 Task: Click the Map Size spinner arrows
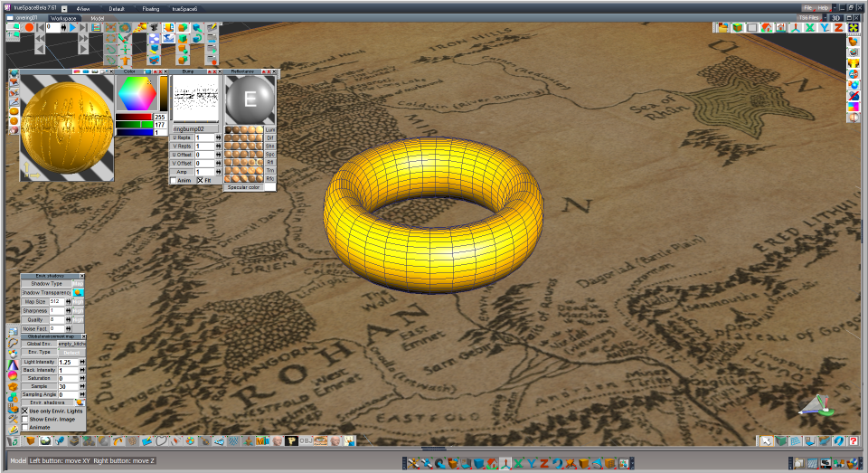point(68,301)
